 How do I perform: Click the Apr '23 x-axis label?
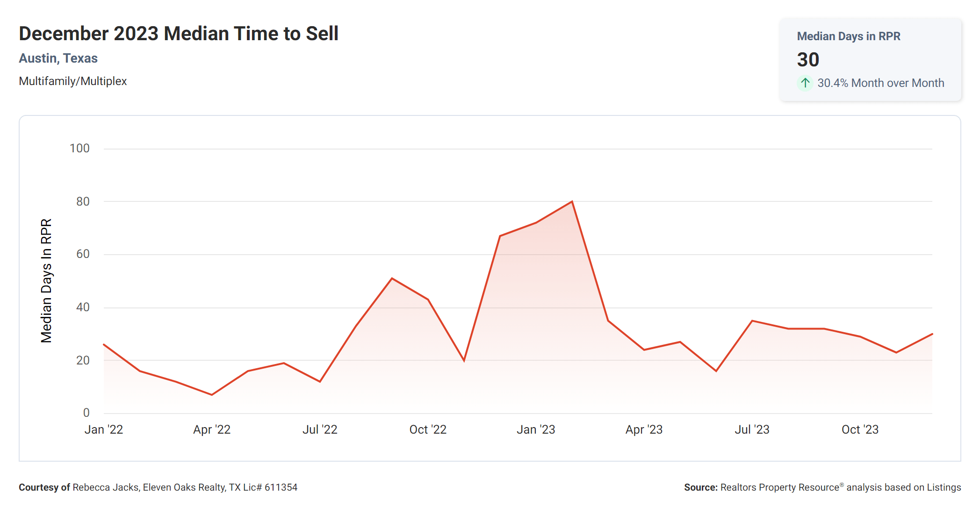coord(644,429)
